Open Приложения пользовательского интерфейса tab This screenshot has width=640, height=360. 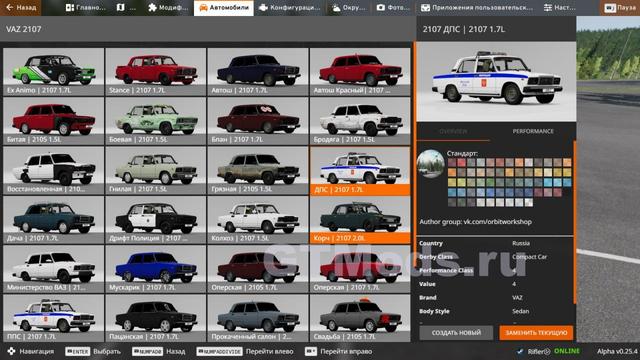point(477,8)
